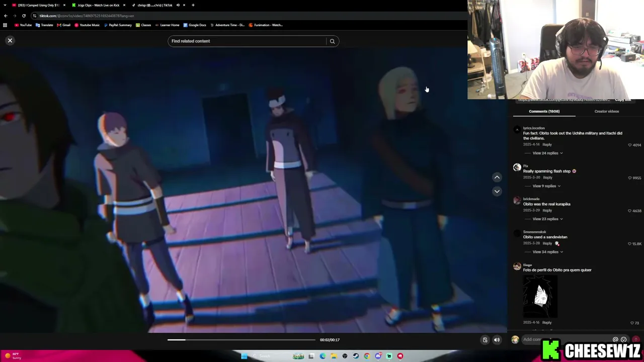The image size is (644, 362).
Task: Close the TikTok video viewer with the X
Action: 10,40
